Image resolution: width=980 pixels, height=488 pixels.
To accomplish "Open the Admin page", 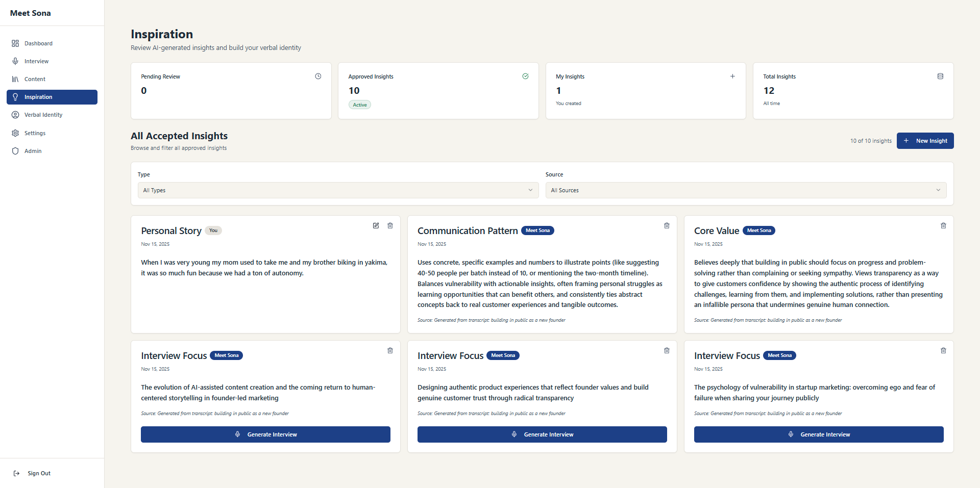I will coord(33,151).
